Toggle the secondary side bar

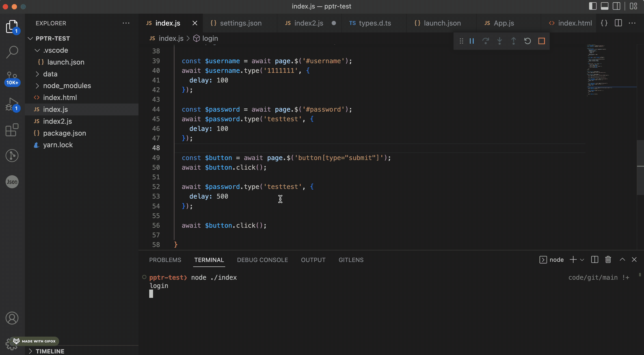tap(616, 6)
